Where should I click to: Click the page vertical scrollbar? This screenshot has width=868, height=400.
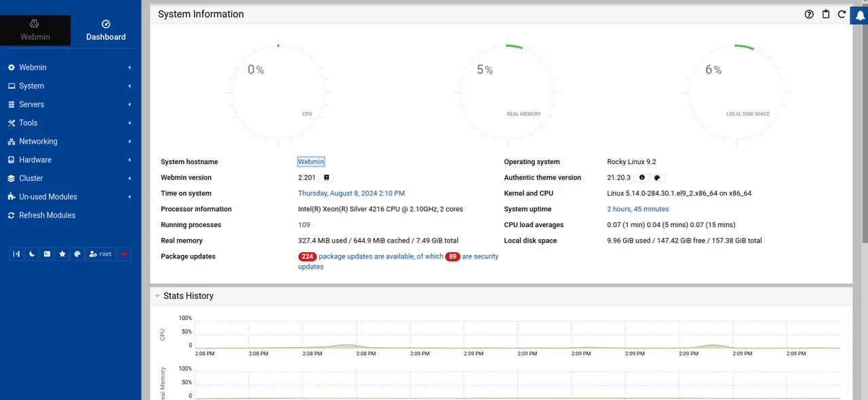[864, 122]
